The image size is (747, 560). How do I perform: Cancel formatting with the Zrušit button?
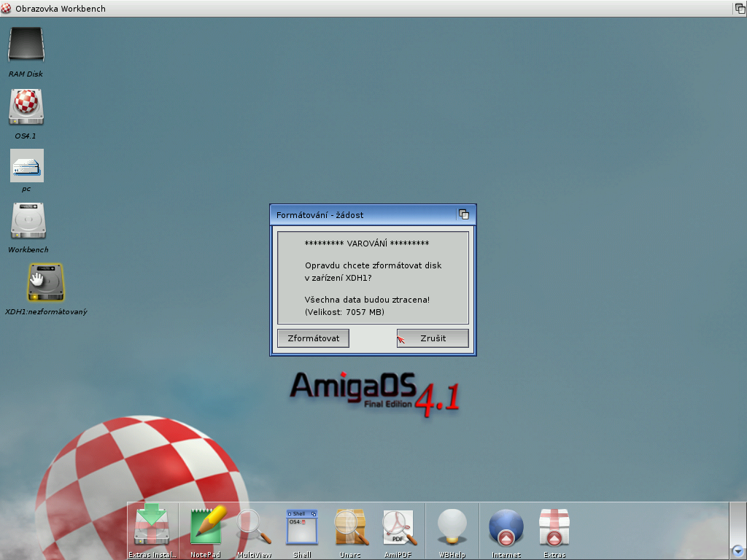pyautogui.click(x=433, y=338)
